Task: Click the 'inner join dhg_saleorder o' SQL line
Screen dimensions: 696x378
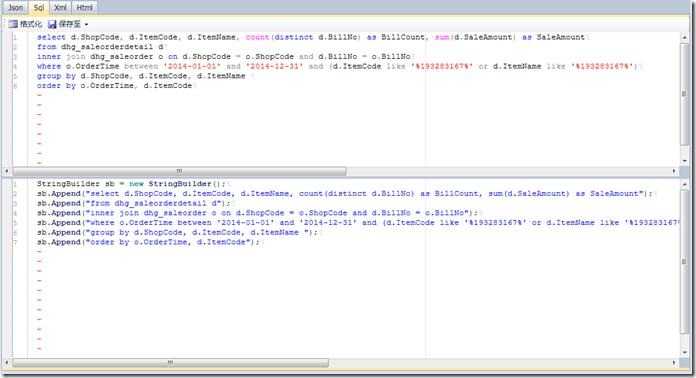Action: (225, 56)
